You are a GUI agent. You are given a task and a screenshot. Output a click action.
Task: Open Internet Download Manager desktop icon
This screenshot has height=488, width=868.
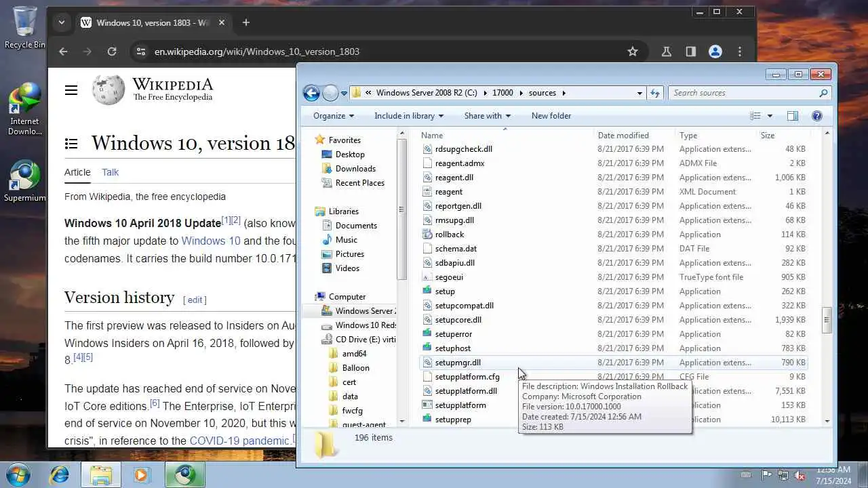(x=24, y=108)
